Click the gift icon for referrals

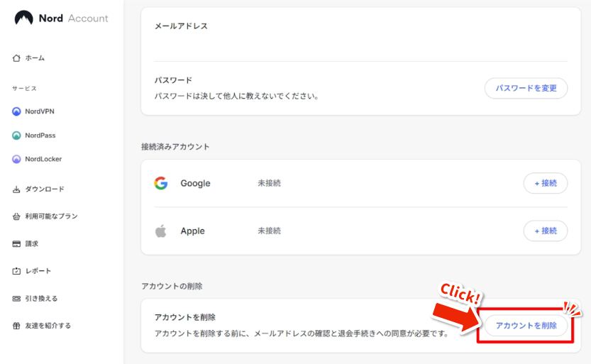(x=16, y=326)
